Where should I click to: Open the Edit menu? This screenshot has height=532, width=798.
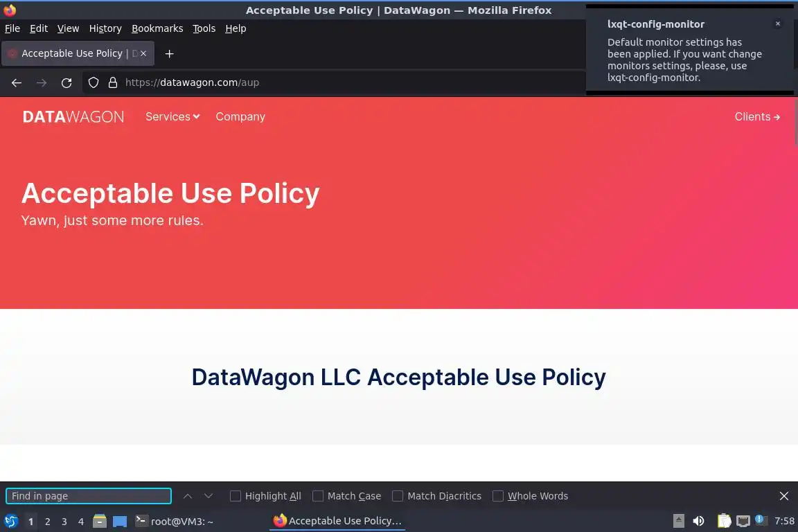click(39, 28)
